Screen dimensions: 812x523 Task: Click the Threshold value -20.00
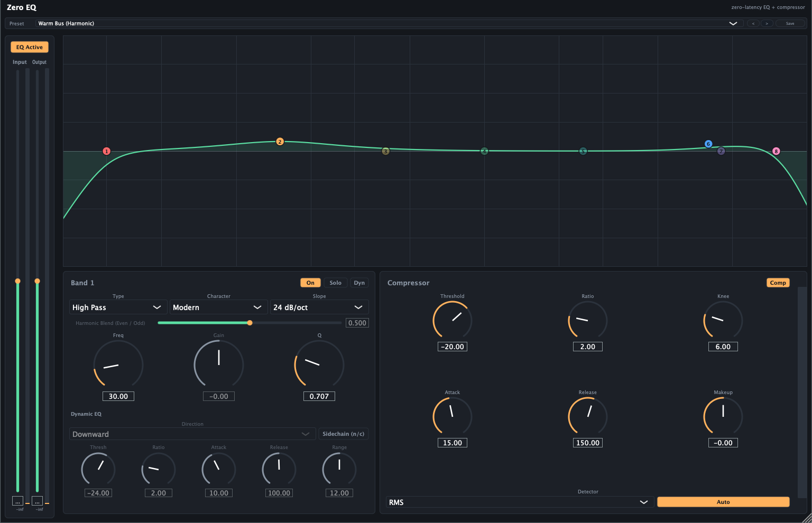click(x=453, y=347)
